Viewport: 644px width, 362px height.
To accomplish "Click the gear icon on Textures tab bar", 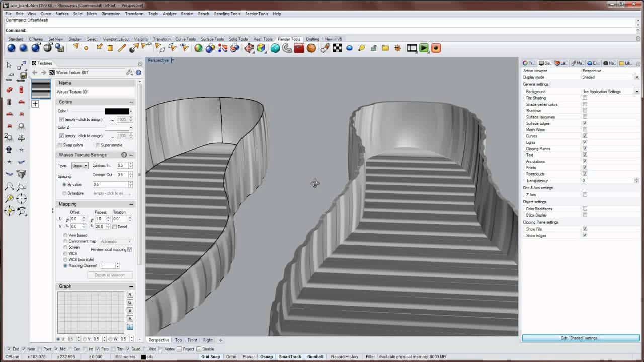I will click(140, 64).
